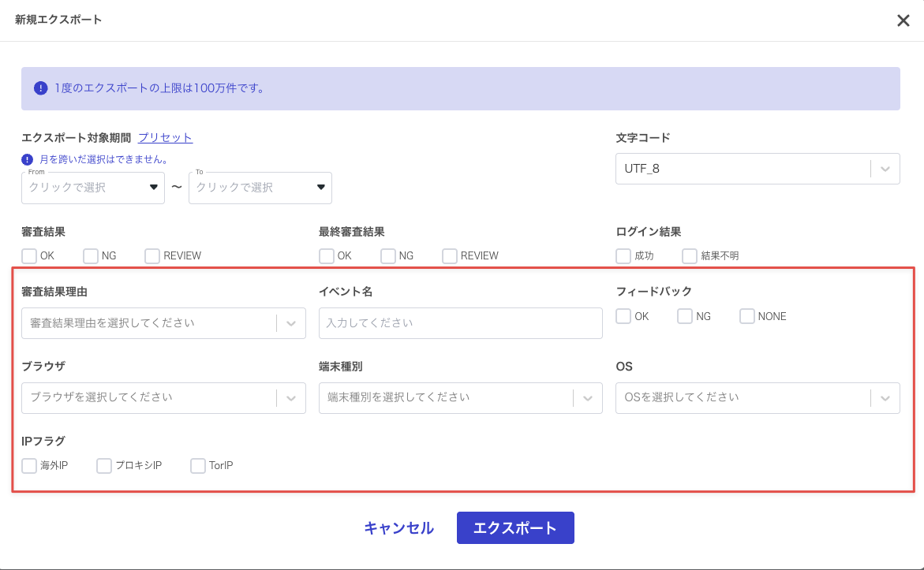This screenshot has width=924, height=570.
Task: Open the To date picker arrow
Action: [320, 188]
